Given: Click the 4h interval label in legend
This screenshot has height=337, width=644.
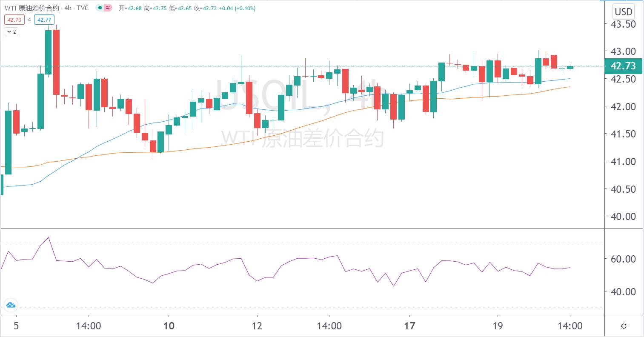Looking at the screenshot, I should [68, 8].
